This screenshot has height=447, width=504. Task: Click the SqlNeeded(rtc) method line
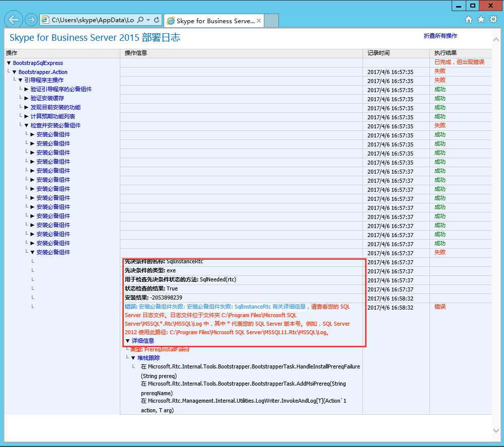[180, 279]
